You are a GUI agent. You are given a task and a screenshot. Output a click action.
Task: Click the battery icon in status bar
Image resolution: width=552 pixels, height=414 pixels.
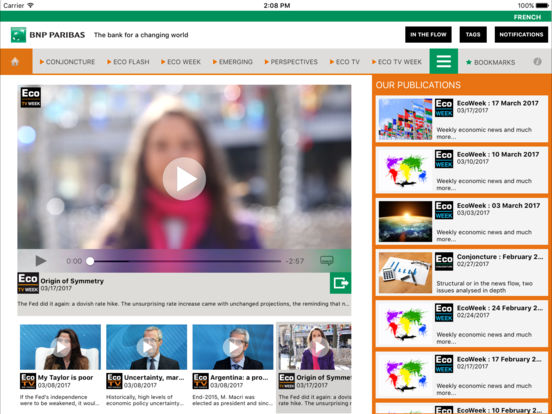point(542,5)
